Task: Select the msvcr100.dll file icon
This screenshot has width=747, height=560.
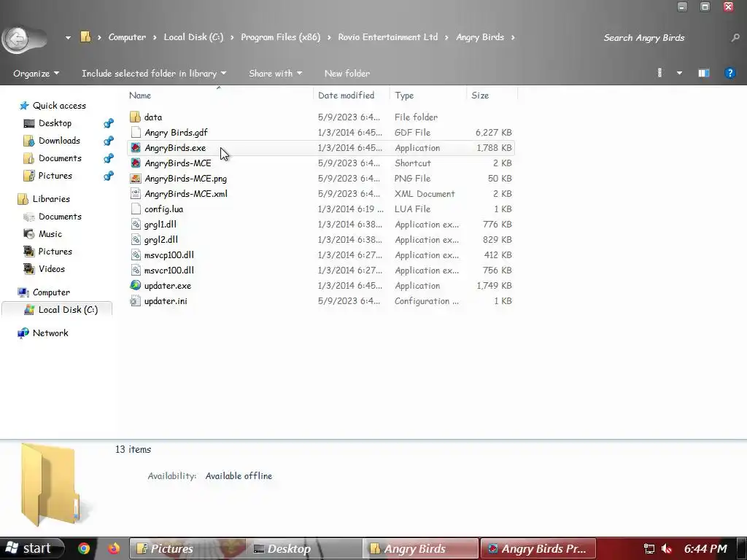Action: click(x=135, y=270)
